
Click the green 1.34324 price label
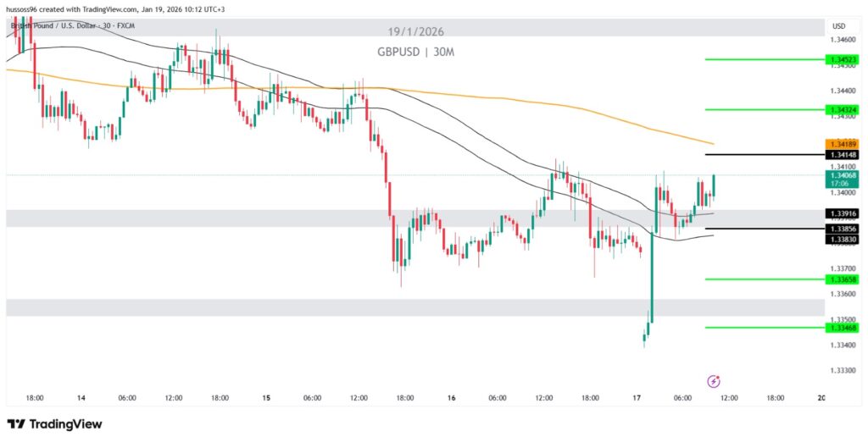[x=843, y=109]
